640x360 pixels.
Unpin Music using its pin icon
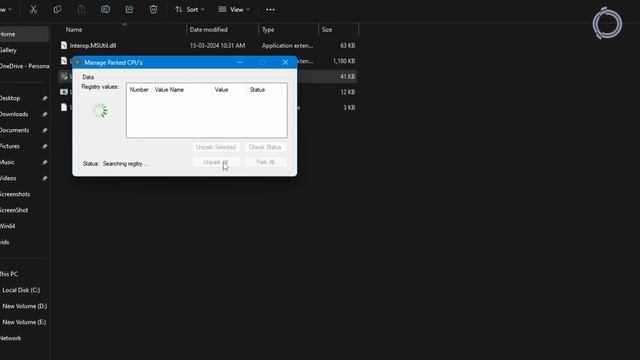(44, 162)
